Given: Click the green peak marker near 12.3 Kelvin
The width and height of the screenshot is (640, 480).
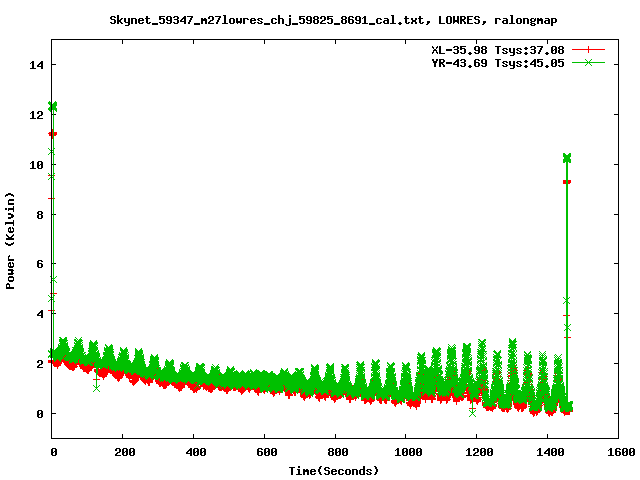Looking at the screenshot, I should pos(53,107).
